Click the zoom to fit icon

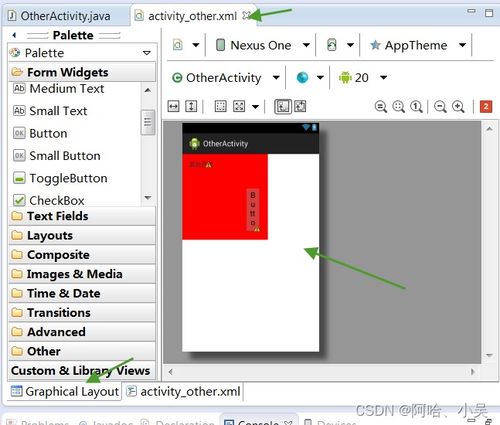click(399, 107)
